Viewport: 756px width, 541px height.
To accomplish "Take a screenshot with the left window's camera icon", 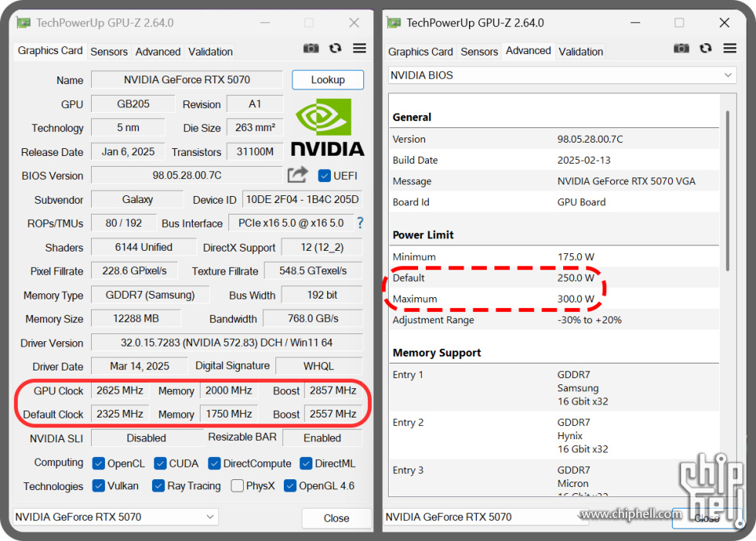I will (x=311, y=48).
